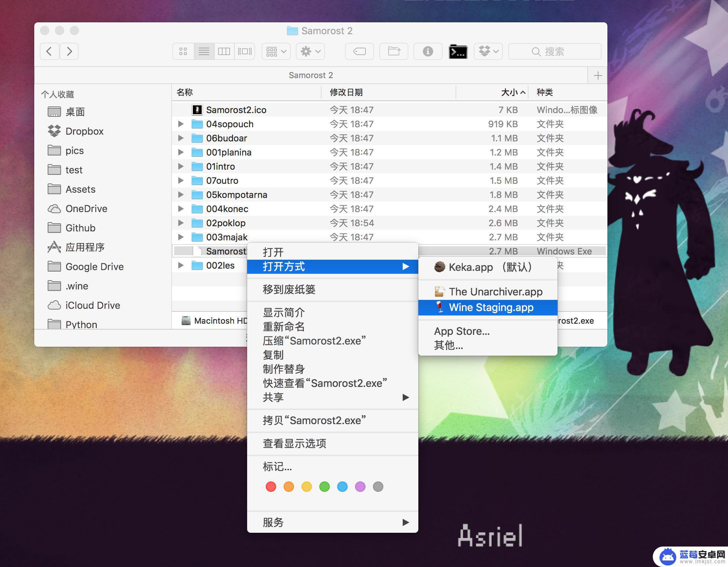
Task: Open test folder in sidebar
Action: [65, 170]
